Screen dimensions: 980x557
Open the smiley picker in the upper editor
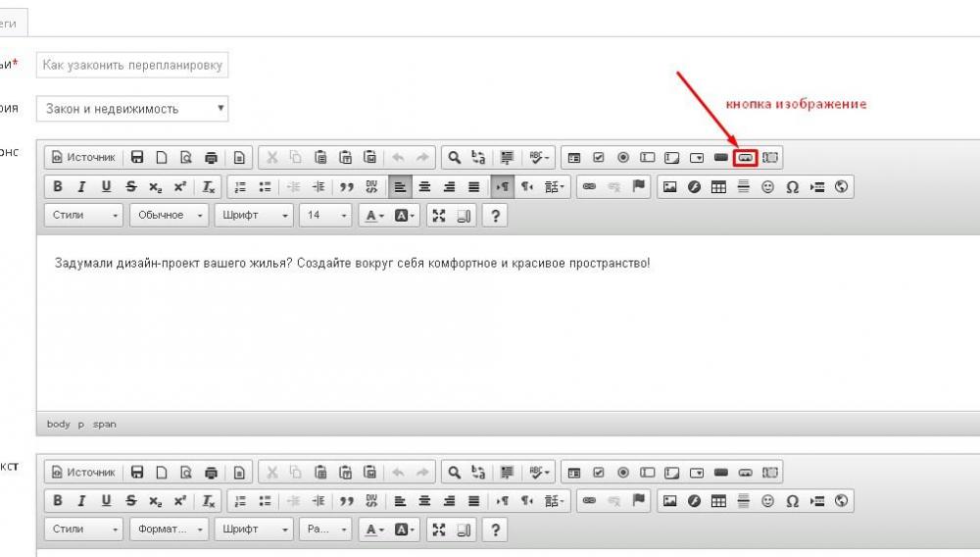[768, 186]
